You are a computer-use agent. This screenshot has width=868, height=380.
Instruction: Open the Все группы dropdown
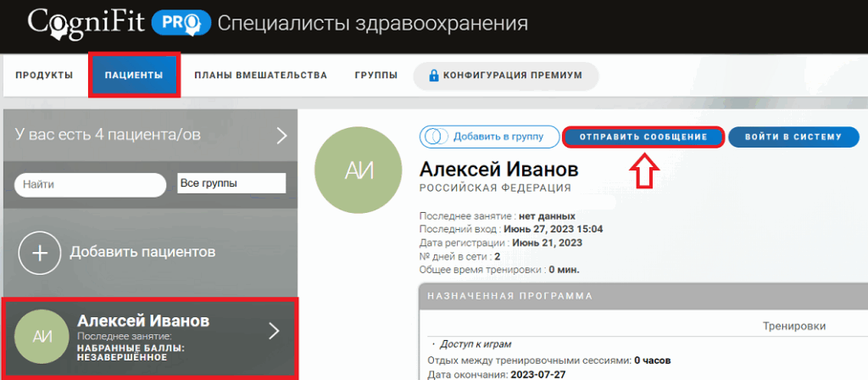pyautogui.click(x=231, y=183)
